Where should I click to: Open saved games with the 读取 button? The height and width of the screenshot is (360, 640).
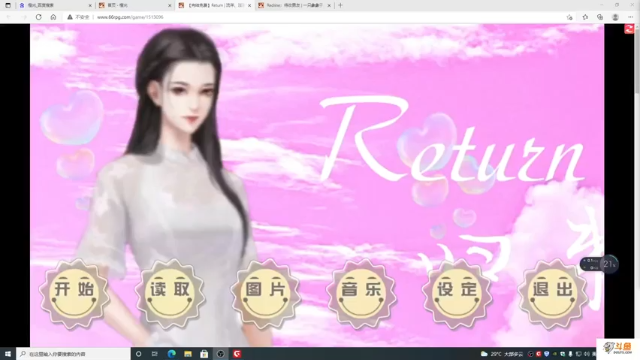(x=170, y=294)
